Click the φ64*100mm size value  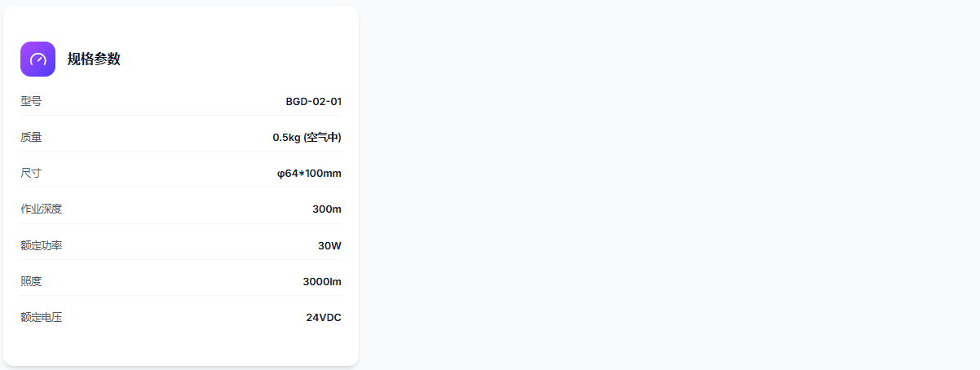[x=309, y=174]
